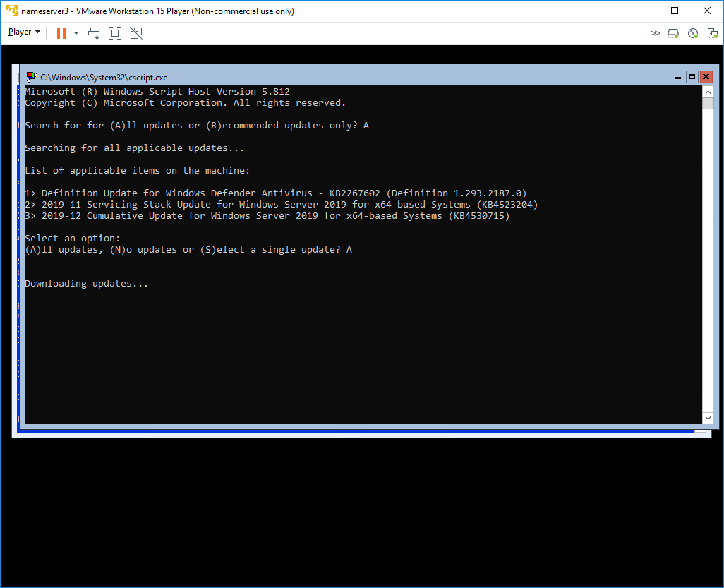
Task: Click the 'Windows Script Host Version 5.812' line
Action: (157, 92)
